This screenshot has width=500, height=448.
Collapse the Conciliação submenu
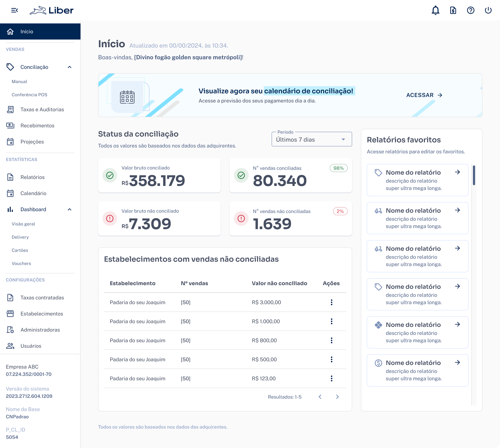(69, 67)
